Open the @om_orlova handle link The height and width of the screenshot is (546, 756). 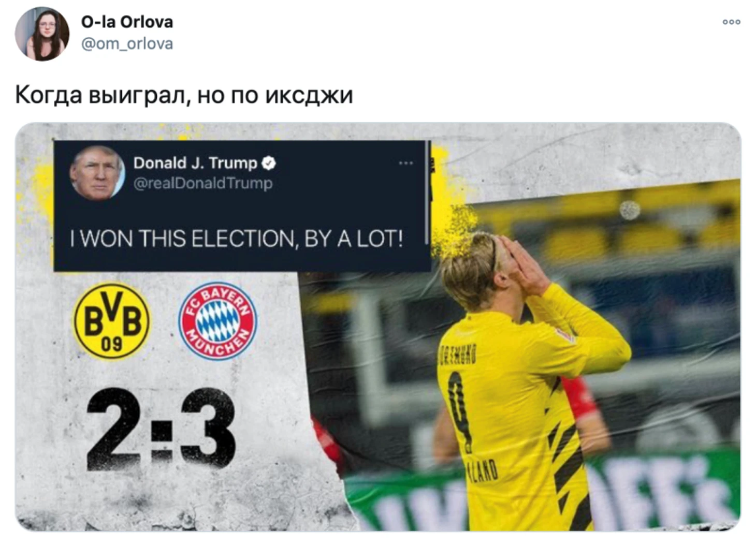[x=127, y=44]
